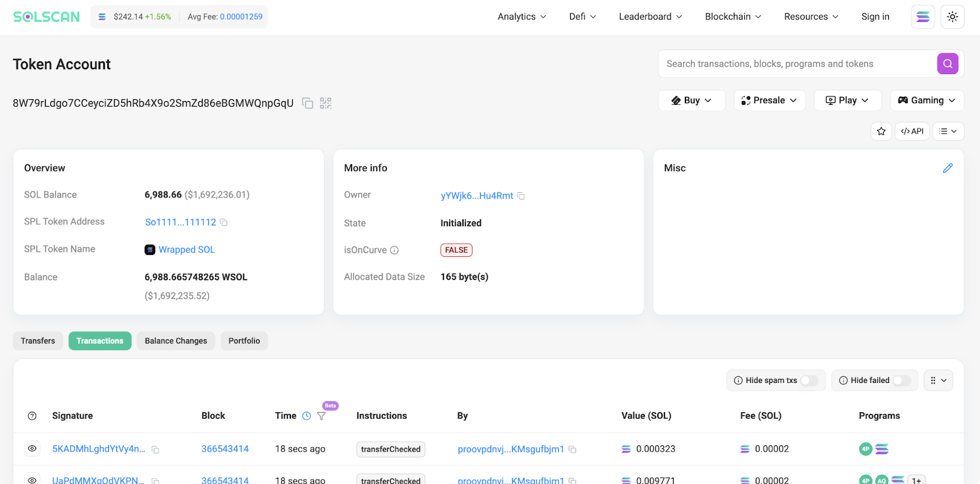Open the table column settings dropdown
The image size is (980, 484).
938,380
